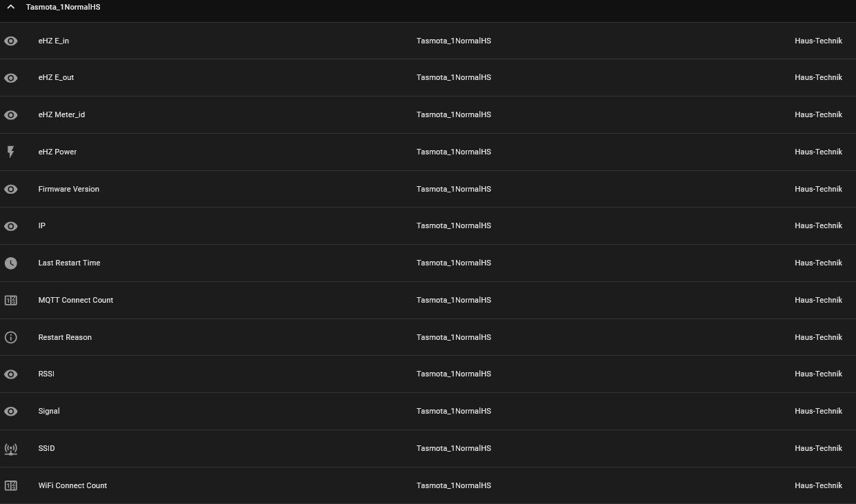Click the counter icon for MQTT Connect Count
Screen dimensions: 856x504
point(11,301)
